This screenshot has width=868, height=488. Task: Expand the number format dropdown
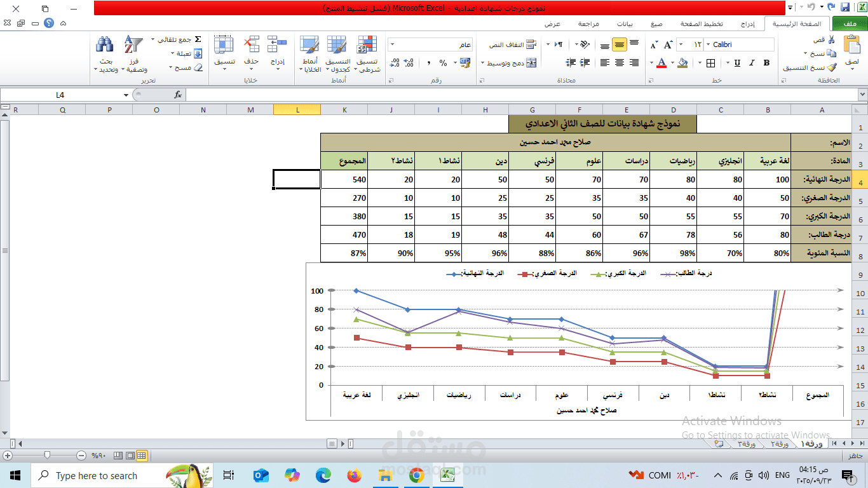click(x=392, y=44)
